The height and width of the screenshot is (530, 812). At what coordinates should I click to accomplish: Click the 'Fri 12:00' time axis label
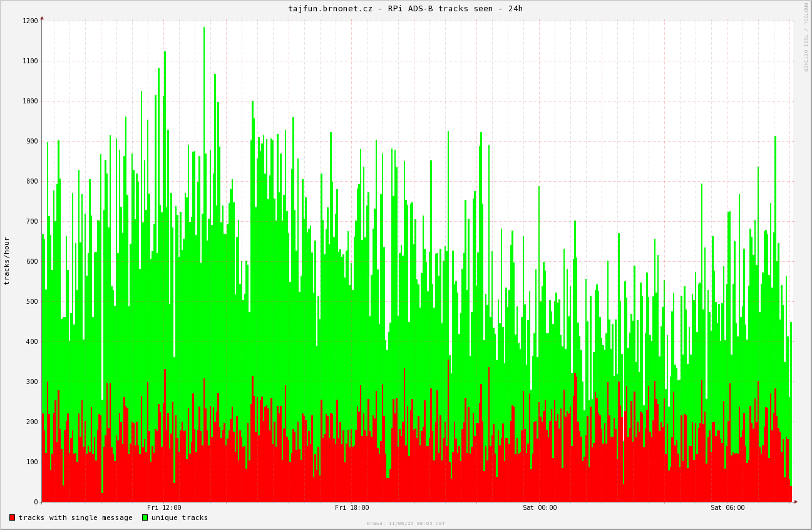(164, 508)
